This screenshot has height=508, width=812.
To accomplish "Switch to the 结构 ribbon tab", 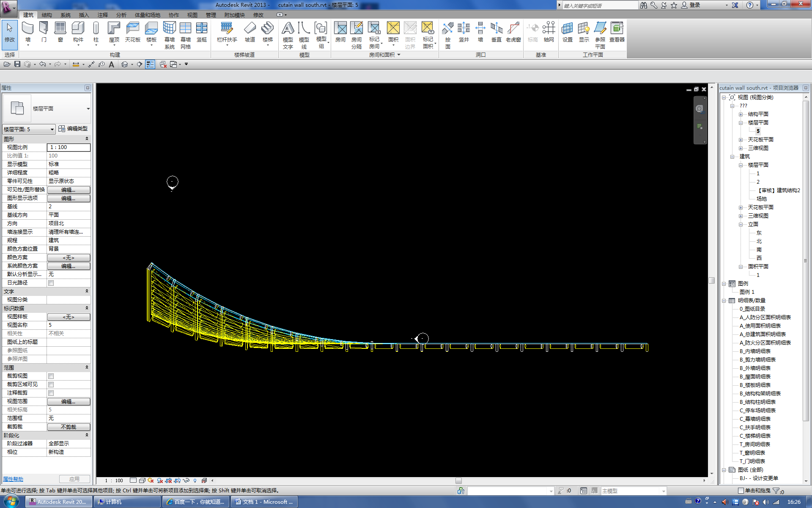I will (x=47, y=15).
